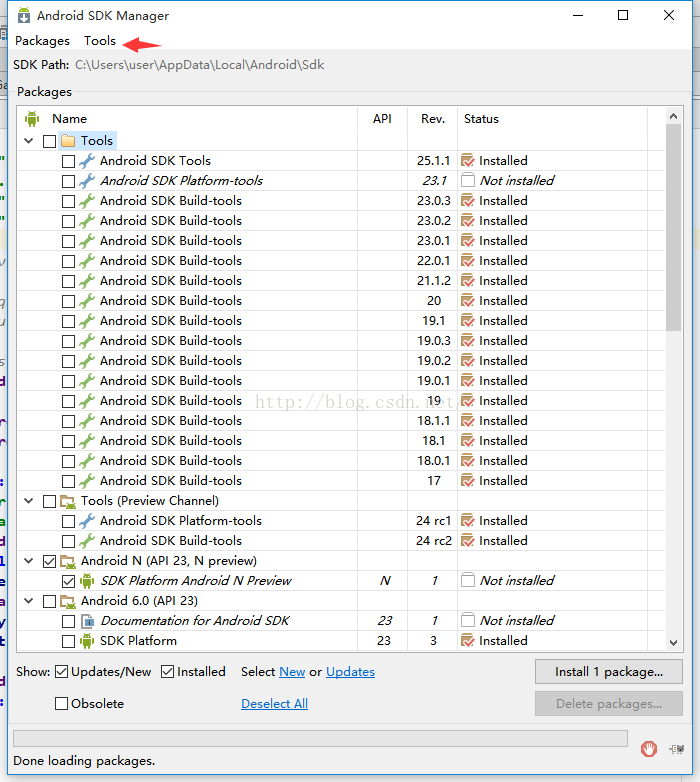Check the Tools folder checkbox
The width and height of the screenshot is (700, 782).
pyautogui.click(x=49, y=141)
